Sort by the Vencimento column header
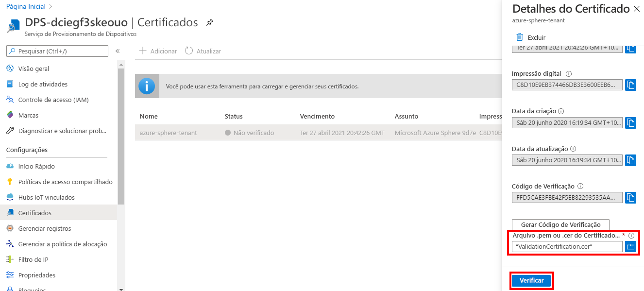 pyautogui.click(x=317, y=117)
